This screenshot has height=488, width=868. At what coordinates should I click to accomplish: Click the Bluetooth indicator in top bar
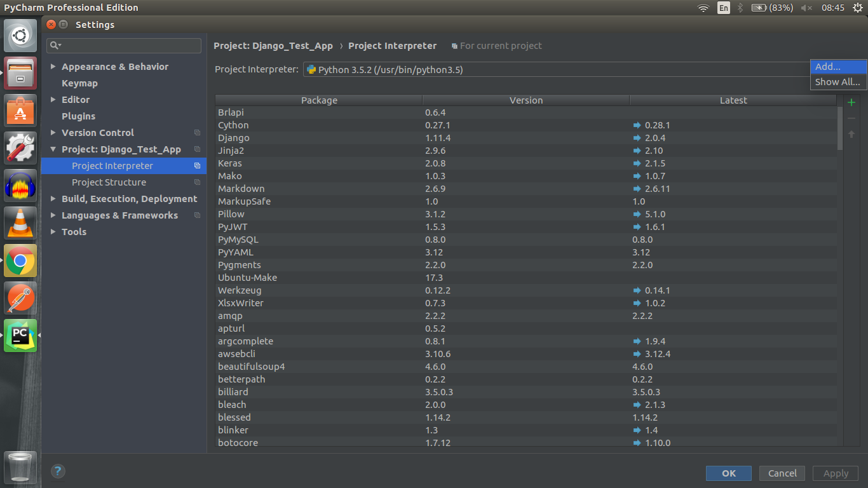[740, 8]
